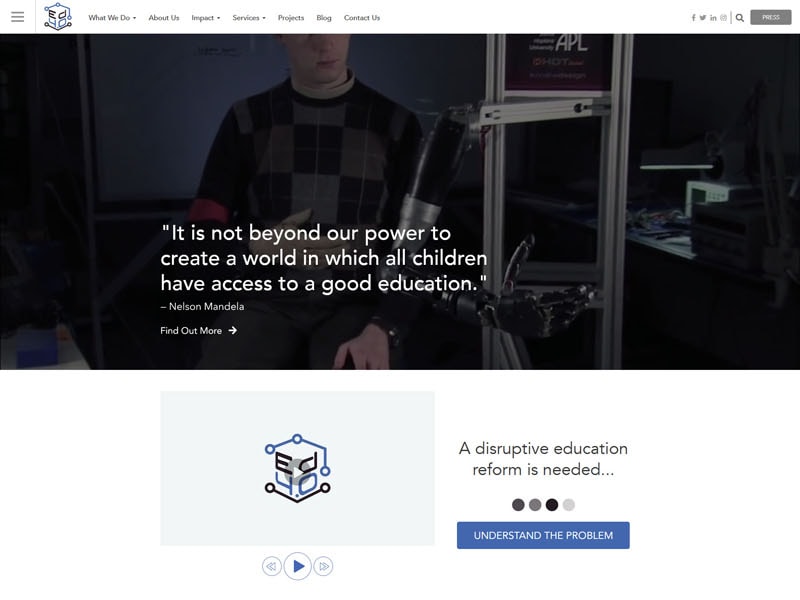
Task: Open the Twitter social icon
Action: point(703,18)
